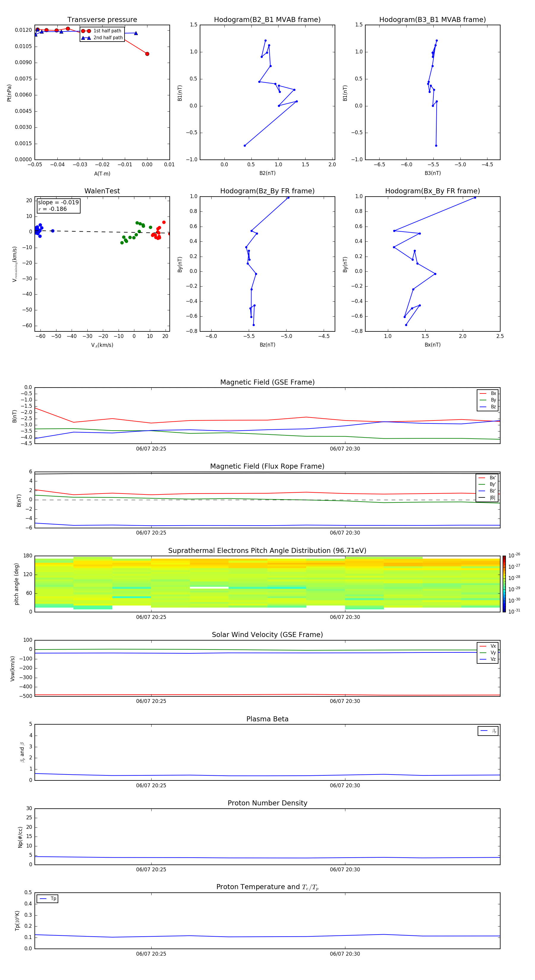Click the 'Bz(nT)' x-axis label

point(267,345)
